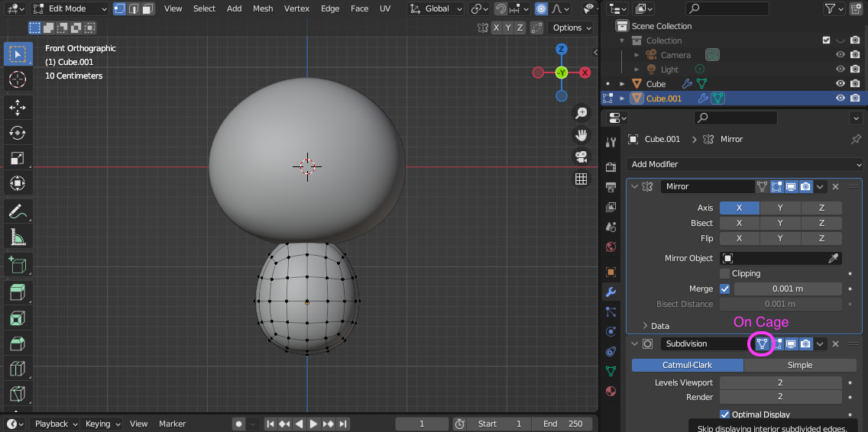Switch to face select mode
This screenshot has height=432, width=868.
[148, 9]
